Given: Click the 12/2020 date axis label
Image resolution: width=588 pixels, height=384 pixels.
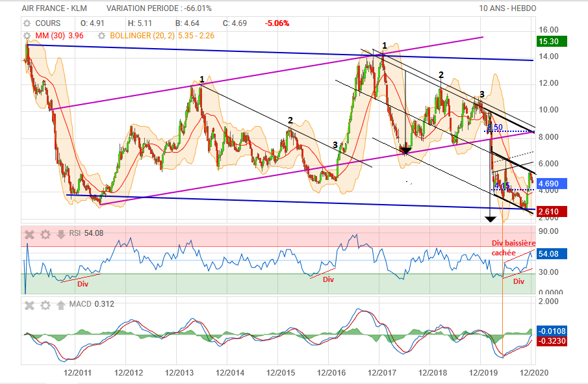Looking at the screenshot, I should coord(534,373).
